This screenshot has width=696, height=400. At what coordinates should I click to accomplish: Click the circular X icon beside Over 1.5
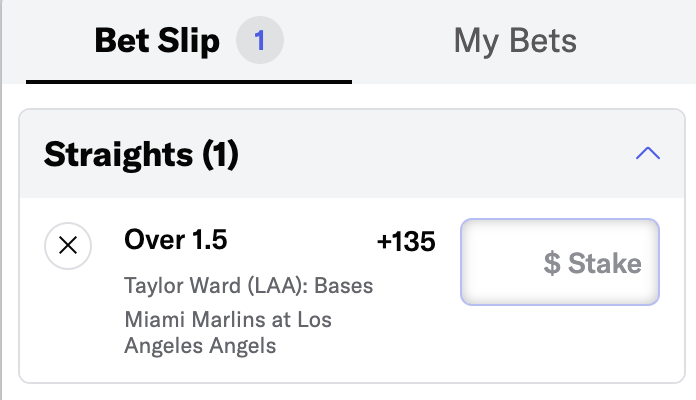(68, 246)
